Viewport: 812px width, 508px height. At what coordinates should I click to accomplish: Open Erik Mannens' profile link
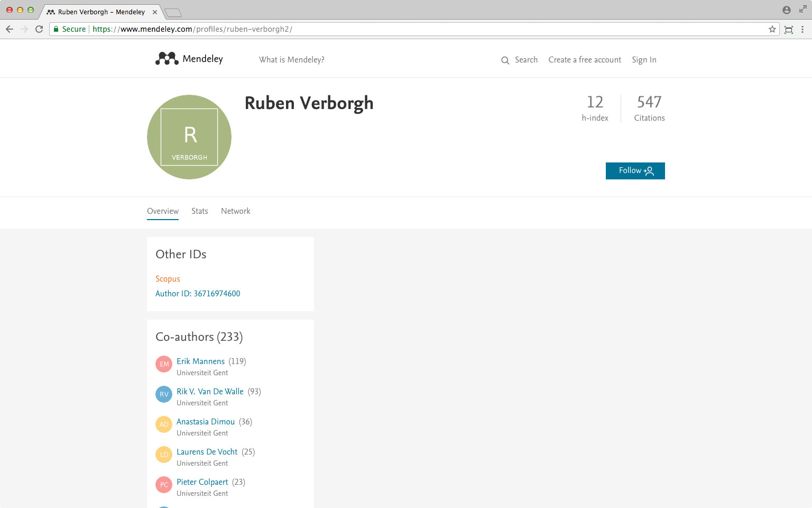click(x=200, y=361)
